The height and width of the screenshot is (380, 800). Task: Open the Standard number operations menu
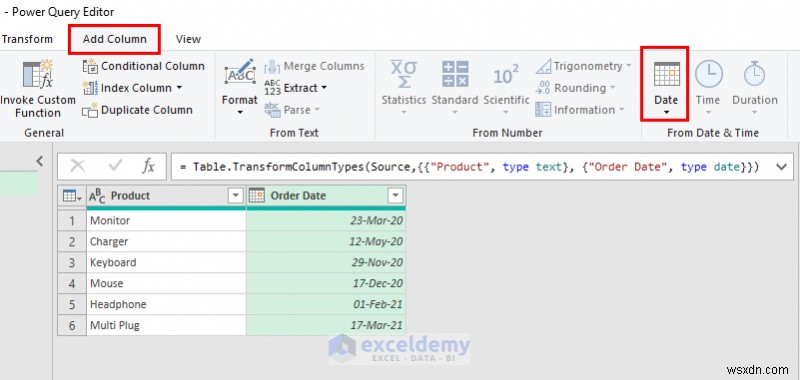pyautogui.click(x=455, y=88)
